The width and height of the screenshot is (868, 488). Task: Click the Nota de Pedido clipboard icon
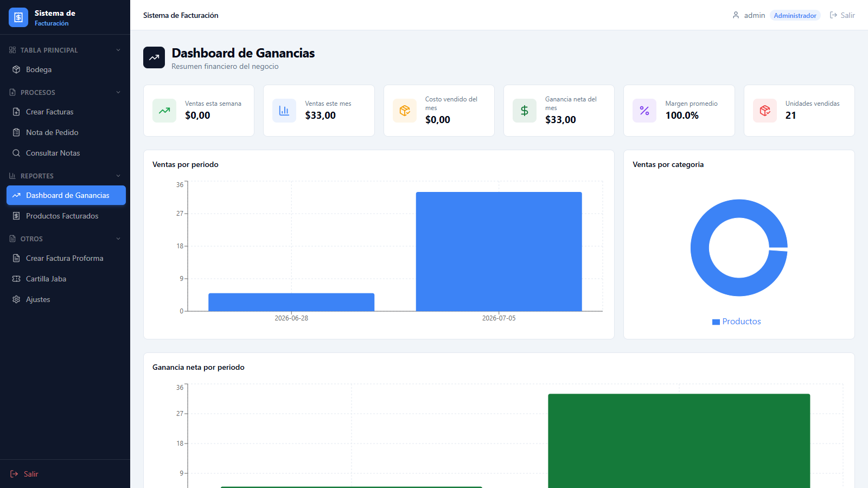(16, 132)
